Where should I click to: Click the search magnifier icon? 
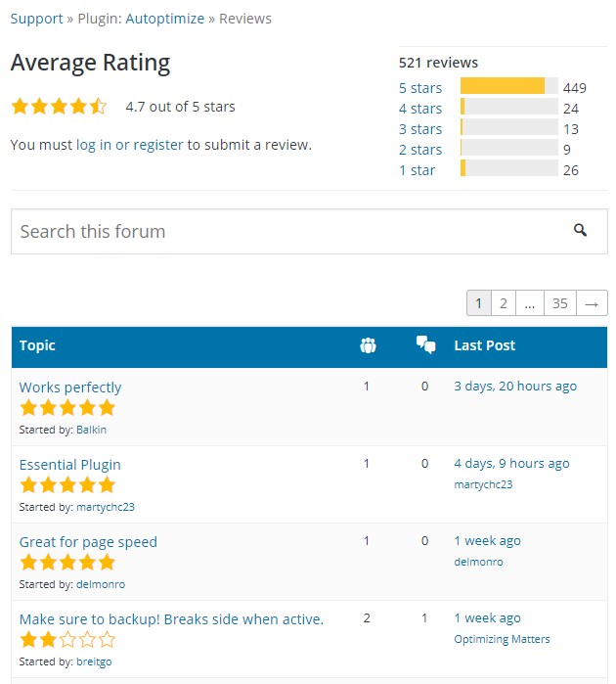(x=580, y=230)
